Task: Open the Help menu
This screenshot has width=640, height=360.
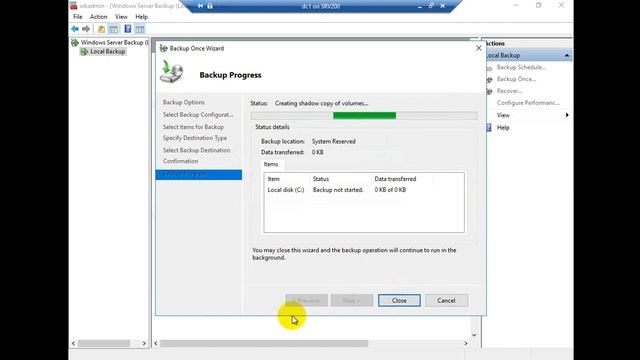Action: 142,17
